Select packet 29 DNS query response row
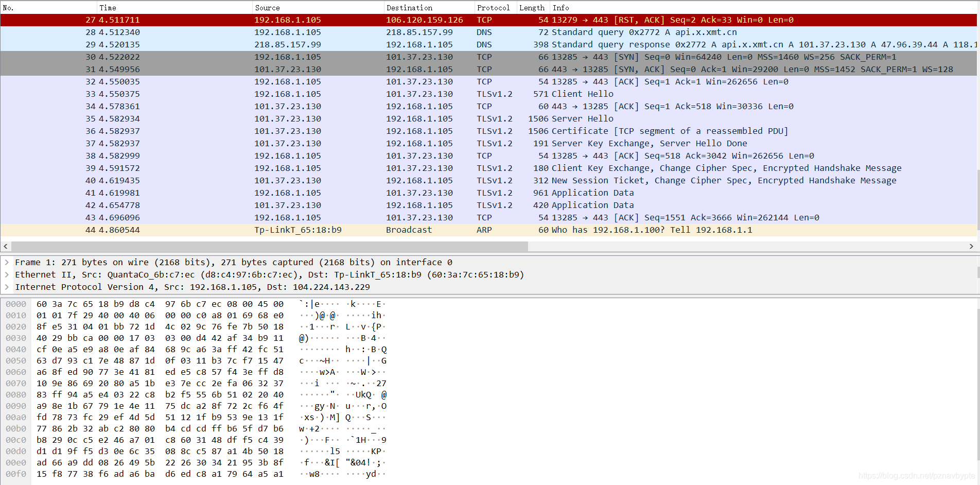The height and width of the screenshot is (485, 980). (x=488, y=45)
